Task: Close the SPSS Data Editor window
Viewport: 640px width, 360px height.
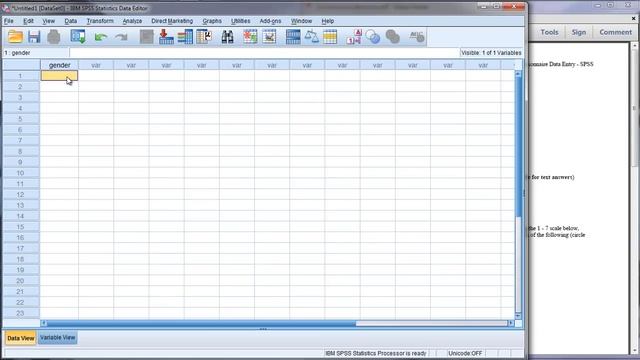Action: click(514, 6)
